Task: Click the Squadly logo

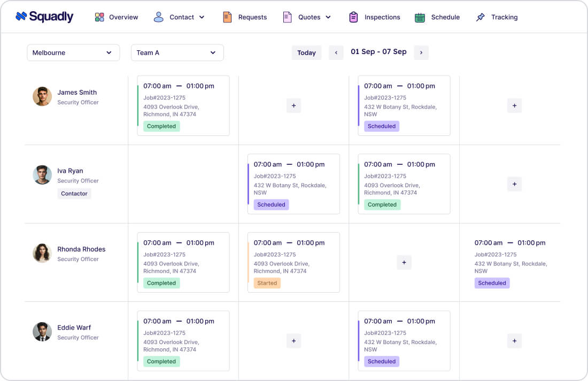Action: [x=44, y=17]
